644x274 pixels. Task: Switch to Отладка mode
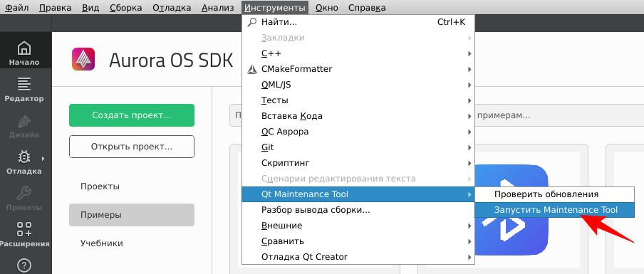24,162
